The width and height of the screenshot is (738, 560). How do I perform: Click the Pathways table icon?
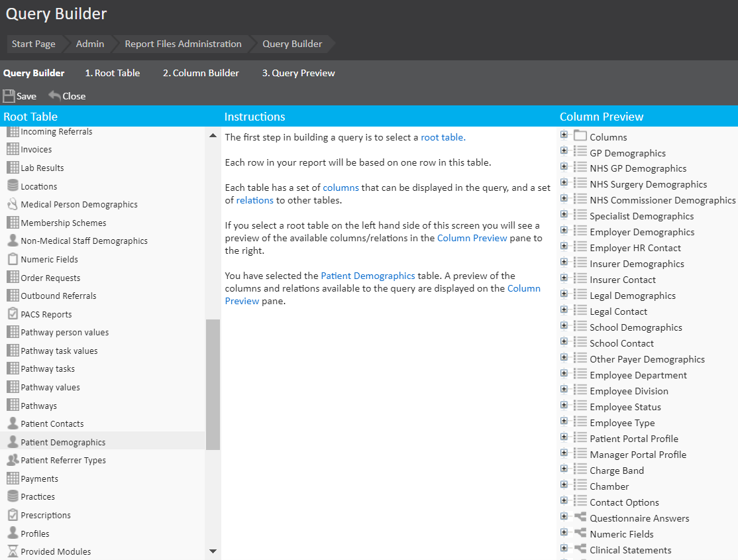point(13,405)
